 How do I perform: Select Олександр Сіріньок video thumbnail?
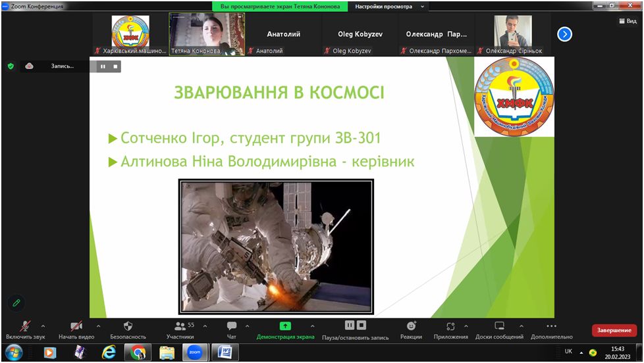pos(512,34)
